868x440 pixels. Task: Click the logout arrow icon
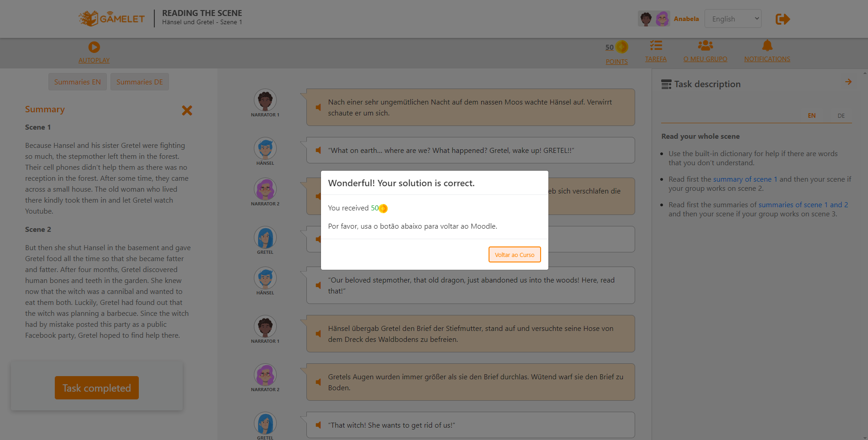[x=783, y=19]
